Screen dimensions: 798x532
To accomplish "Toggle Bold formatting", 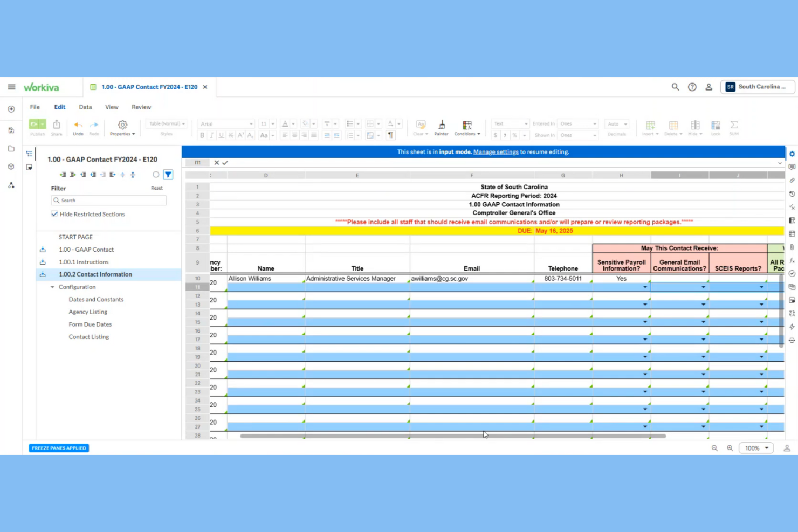I will click(x=202, y=135).
